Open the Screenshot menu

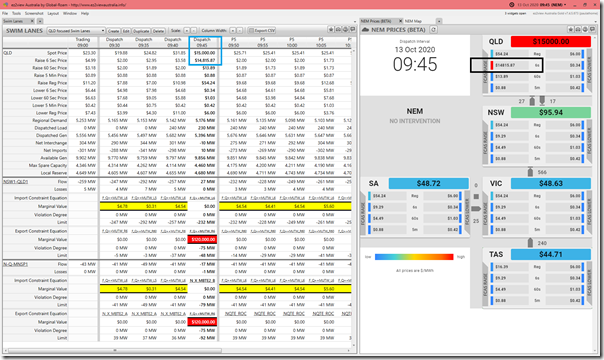(x=35, y=13)
